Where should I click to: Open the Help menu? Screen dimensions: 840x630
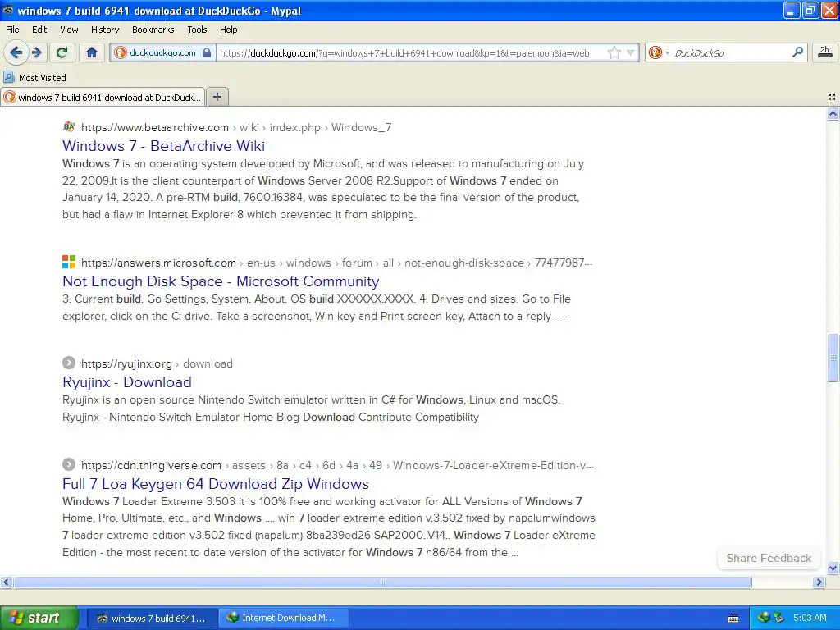pyautogui.click(x=228, y=30)
